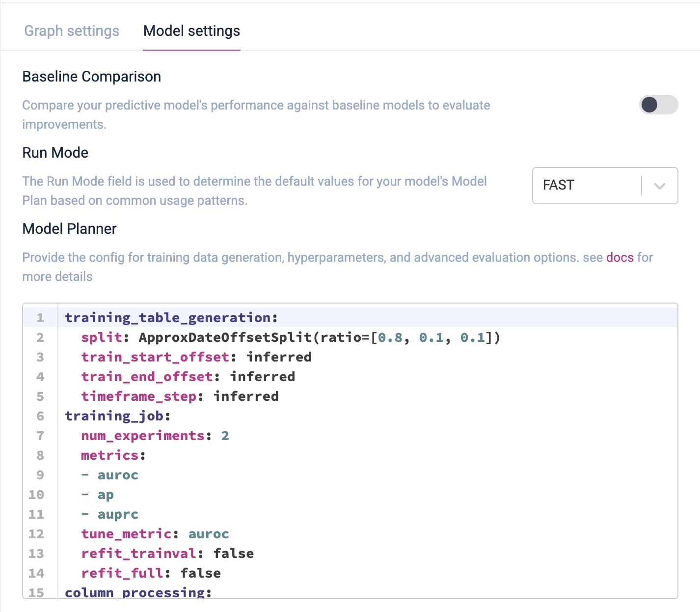Click the training_job section line

coord(117,416)
